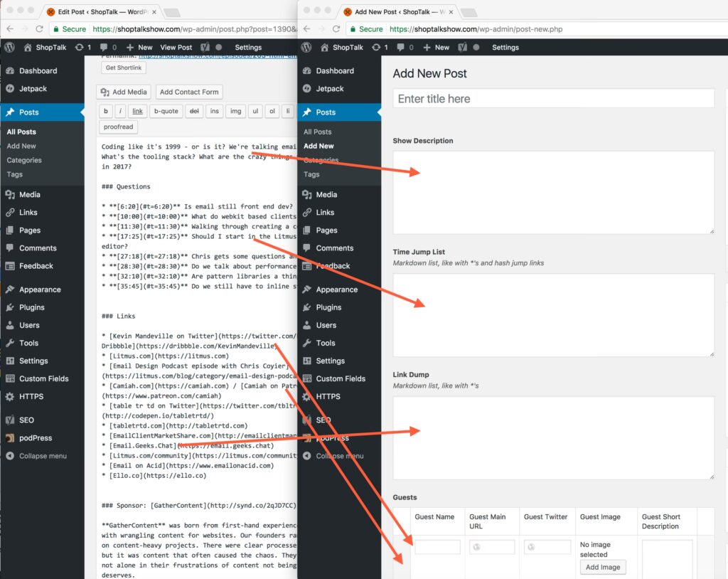The image size is (728, 579).
Task: Click the Add Contact Form button
Action: 189,92
